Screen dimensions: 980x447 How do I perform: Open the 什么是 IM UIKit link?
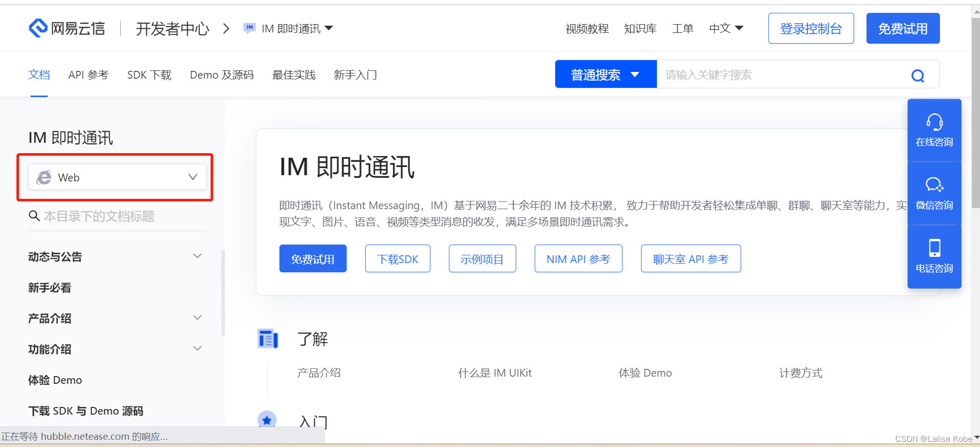(x=495, y=372)
